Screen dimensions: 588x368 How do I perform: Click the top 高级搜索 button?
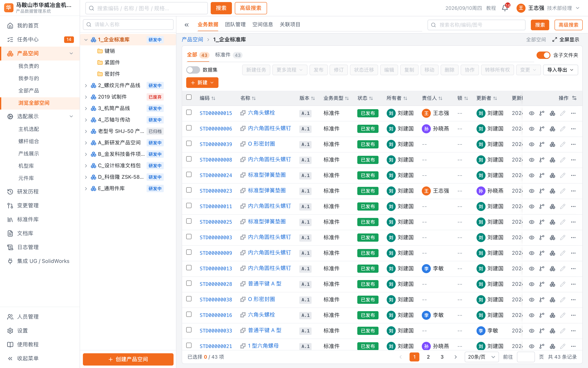coord(251,8)
